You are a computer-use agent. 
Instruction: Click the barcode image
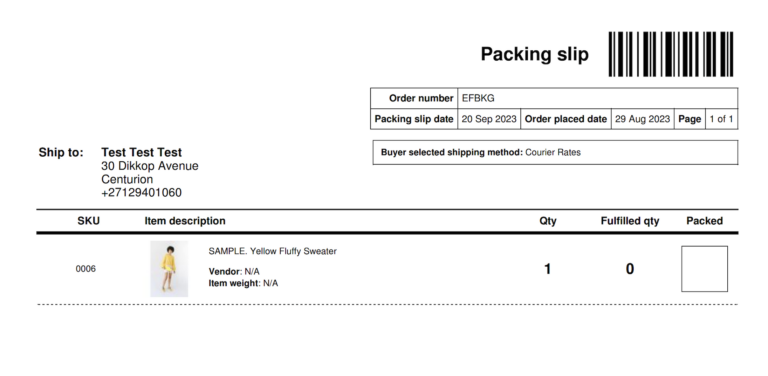click(x=671, y=54)
